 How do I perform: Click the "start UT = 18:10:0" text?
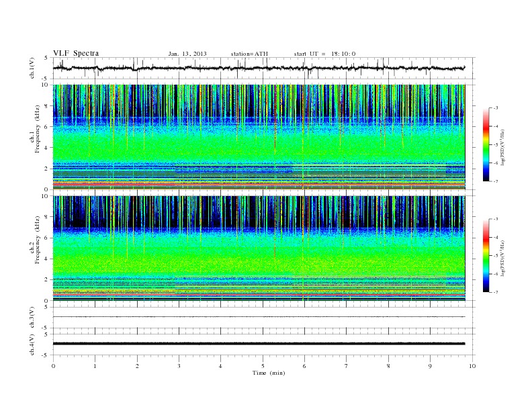(x=324, y=54)
